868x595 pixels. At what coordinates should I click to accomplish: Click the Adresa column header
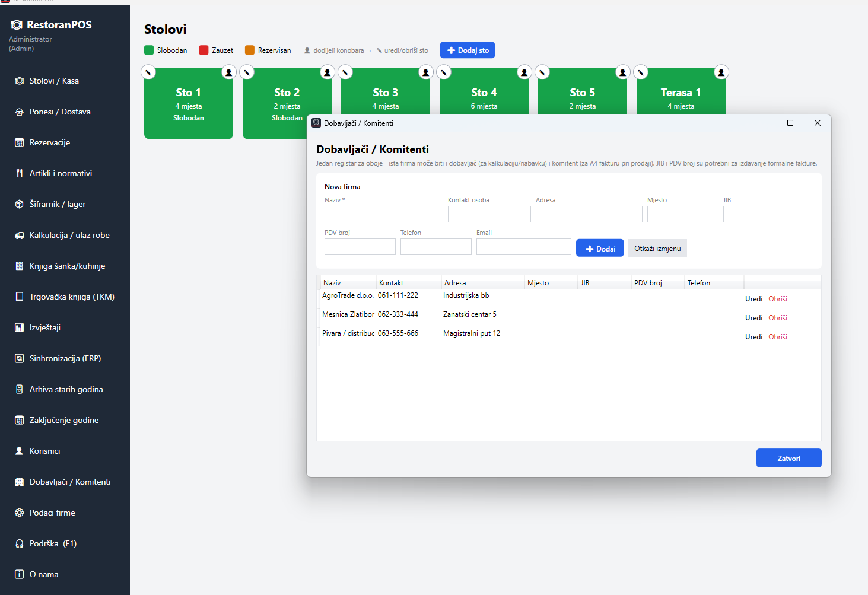coord(483,283)
